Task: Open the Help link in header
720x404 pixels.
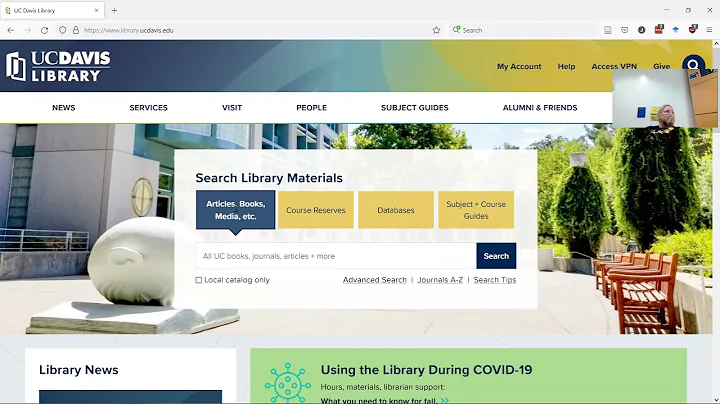Action: coord(566,67)
